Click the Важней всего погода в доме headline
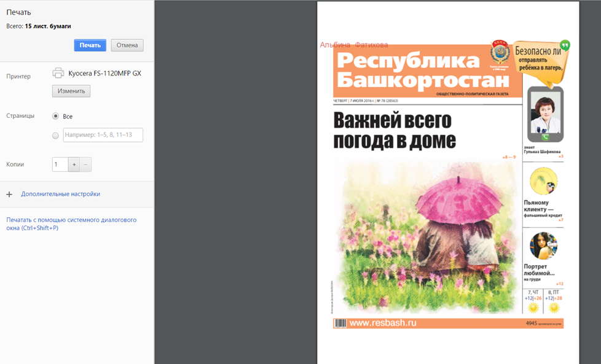 click(x=395, y=131)
